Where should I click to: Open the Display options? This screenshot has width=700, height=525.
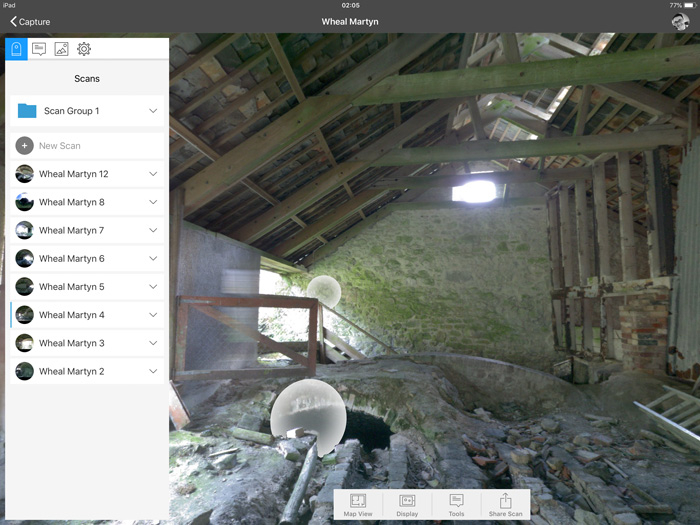[x=407, y=505]
